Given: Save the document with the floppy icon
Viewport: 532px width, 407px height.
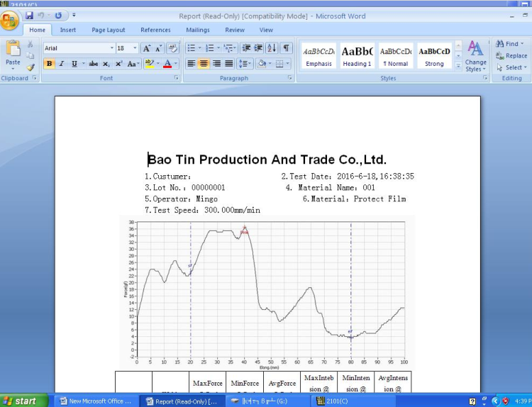Looking at the screenshot, I should pos(30,16).
